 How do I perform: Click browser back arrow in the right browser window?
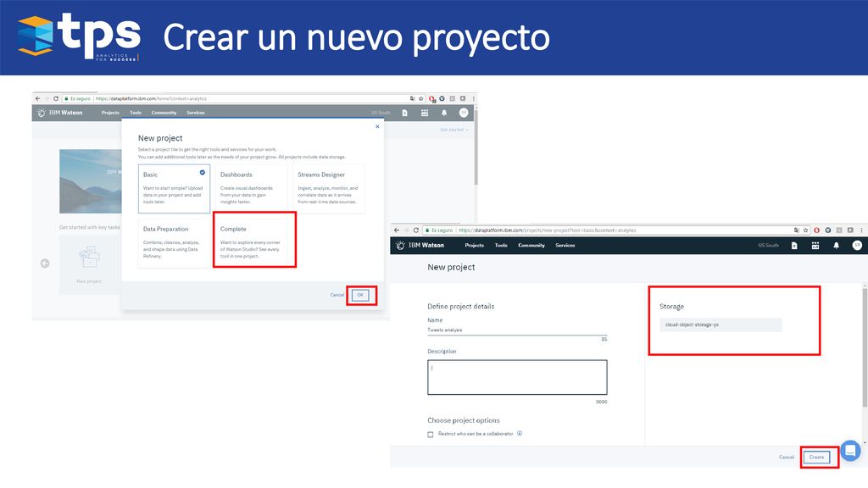[397, 230]
